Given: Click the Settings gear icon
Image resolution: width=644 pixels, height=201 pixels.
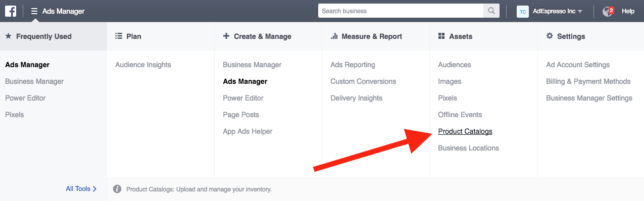Looking at the screenshot, I should 550,36.
